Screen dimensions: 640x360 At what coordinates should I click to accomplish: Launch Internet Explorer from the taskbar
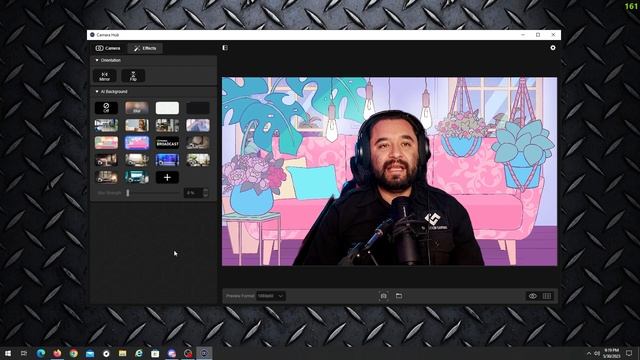139,353
